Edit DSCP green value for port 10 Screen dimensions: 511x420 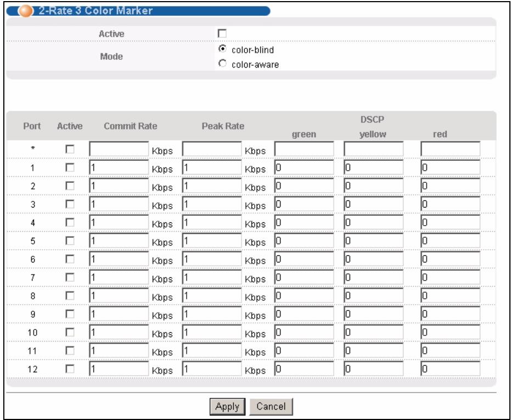[304, 332]
